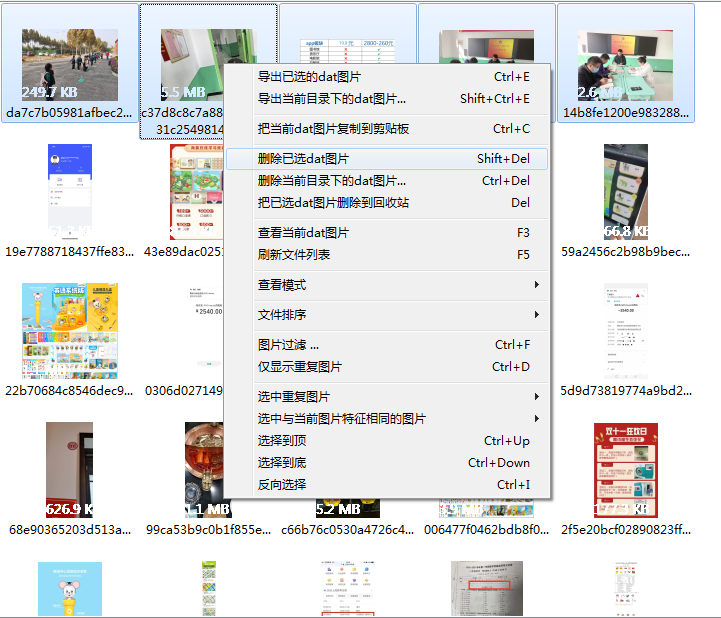
Task: Select the tall green strip image thumbnail
Action: (x=209, y=588)
